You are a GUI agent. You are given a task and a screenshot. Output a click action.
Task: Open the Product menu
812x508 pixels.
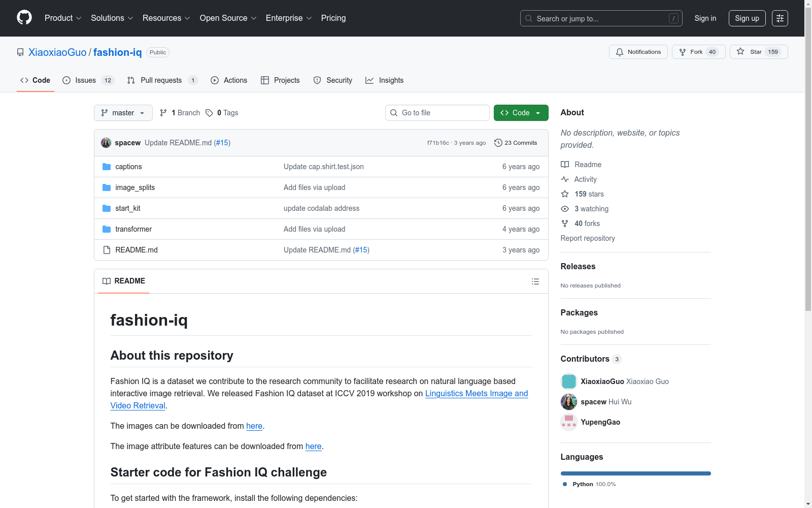(x=63, y=18)
